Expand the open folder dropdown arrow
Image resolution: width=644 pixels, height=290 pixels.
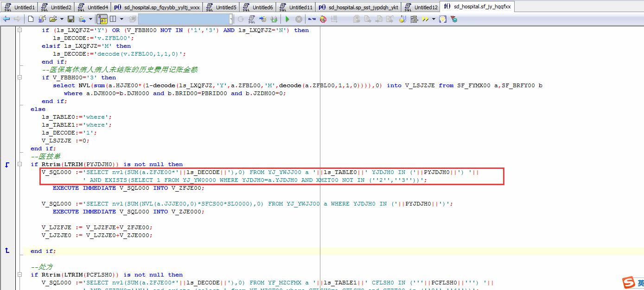[62, 19]
